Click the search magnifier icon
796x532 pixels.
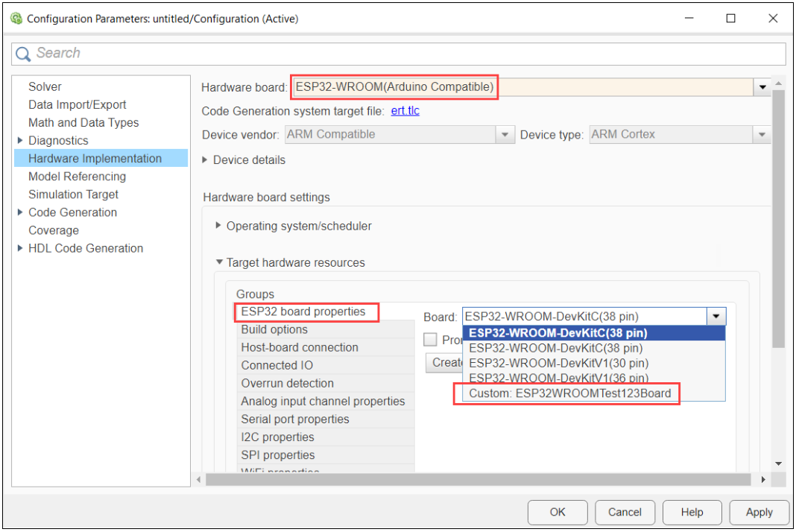[23, 54]
